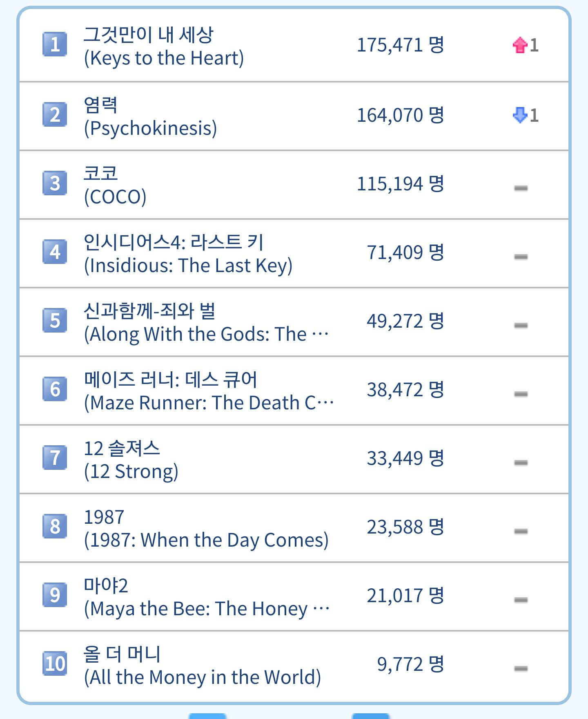Open the Psychokinesis movie title

(x=150, y=116)
